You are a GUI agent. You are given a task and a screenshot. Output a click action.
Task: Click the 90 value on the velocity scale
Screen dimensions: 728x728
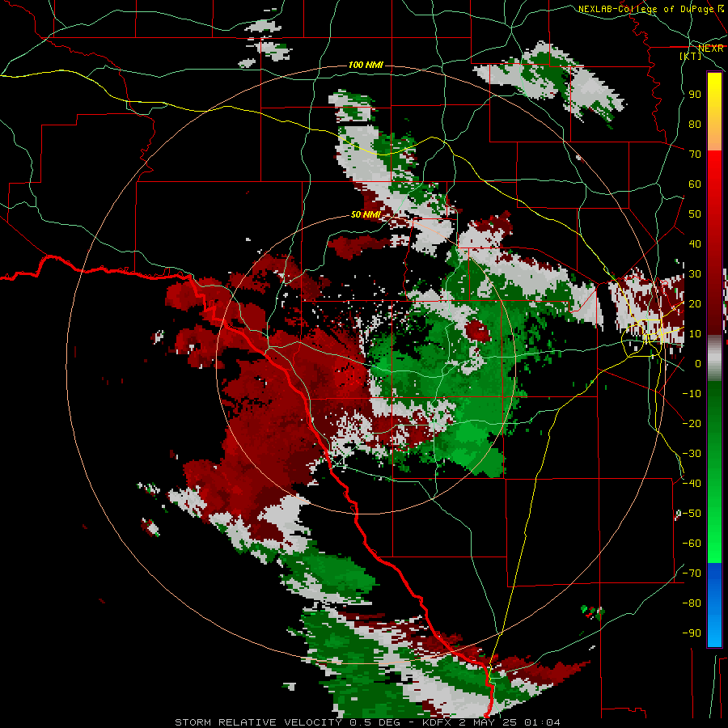click(695, 95)
